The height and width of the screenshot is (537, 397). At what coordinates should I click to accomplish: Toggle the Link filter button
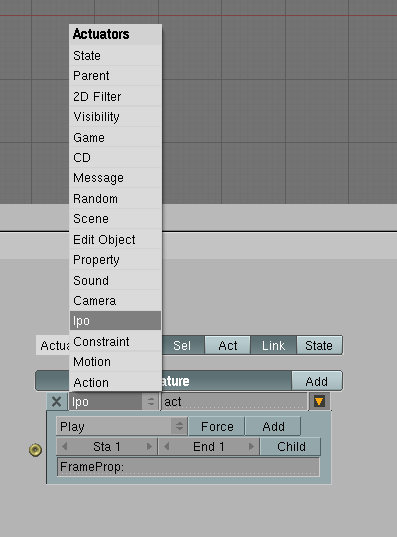[273, 345]
